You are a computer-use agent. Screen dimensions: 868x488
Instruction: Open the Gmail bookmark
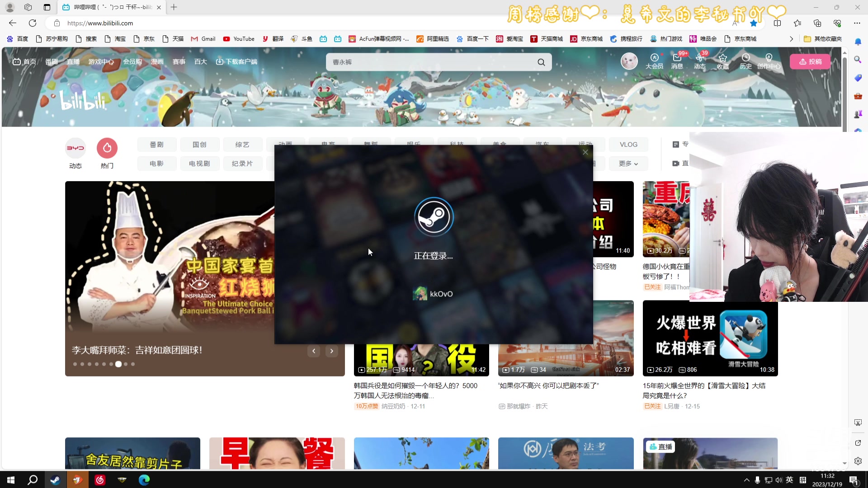[203, 39]
